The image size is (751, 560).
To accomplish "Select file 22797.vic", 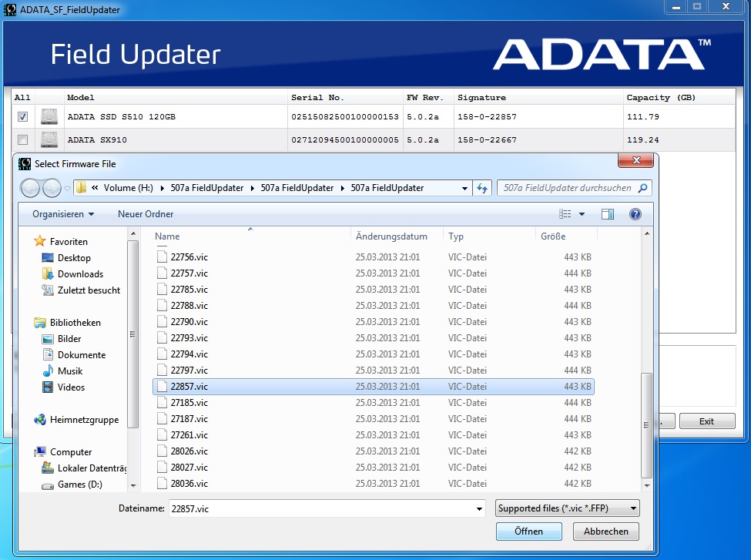I will [374, 371].
